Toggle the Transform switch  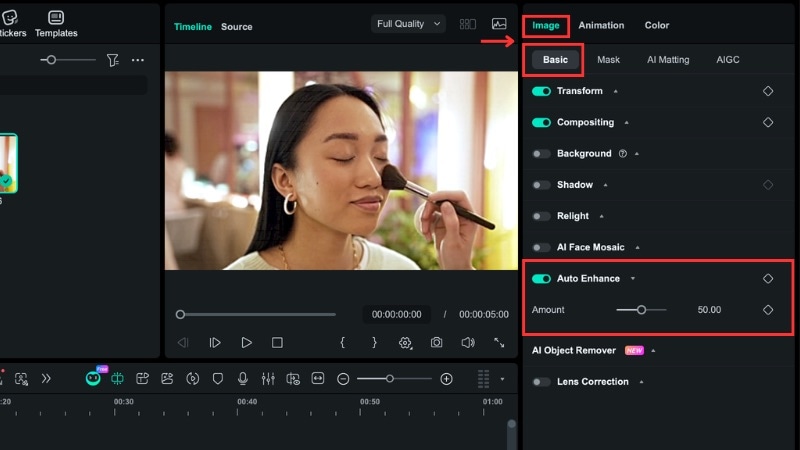541,91
